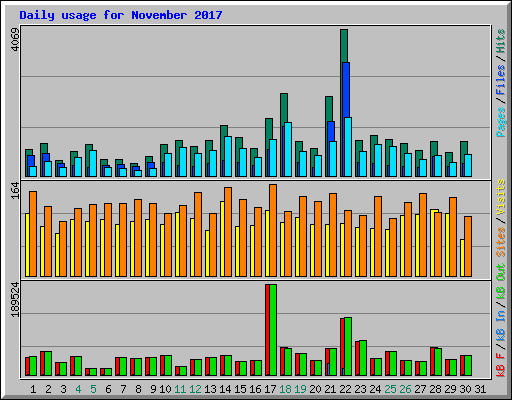Click the orange Sites bar for day 14
The height and width of the screenshot is (400, 512).
(228, 232)
